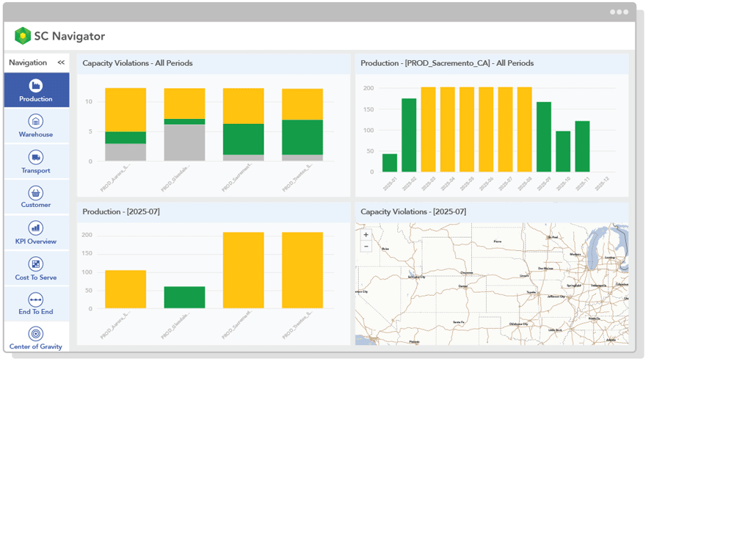Click the SC Navigator logo
This screenshot has height=560, width=734.
click(x=23, y=36)
